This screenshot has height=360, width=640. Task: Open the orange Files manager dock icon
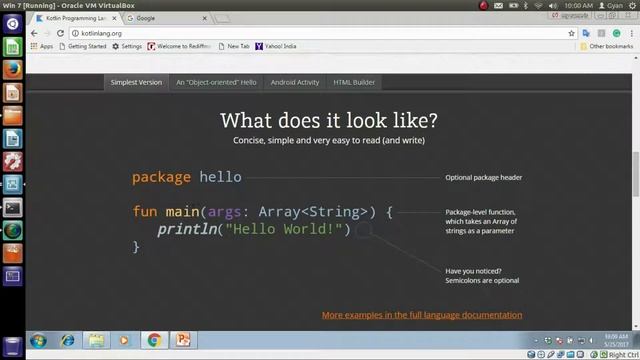click(12, 116)
